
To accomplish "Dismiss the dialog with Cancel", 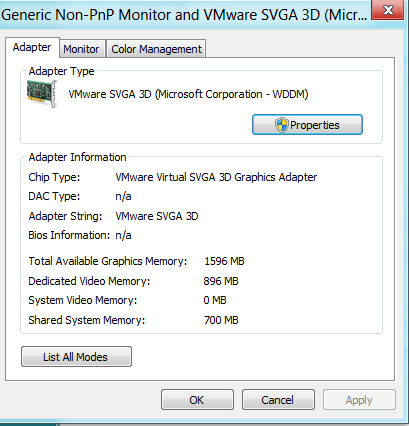I will click(278, 400).
